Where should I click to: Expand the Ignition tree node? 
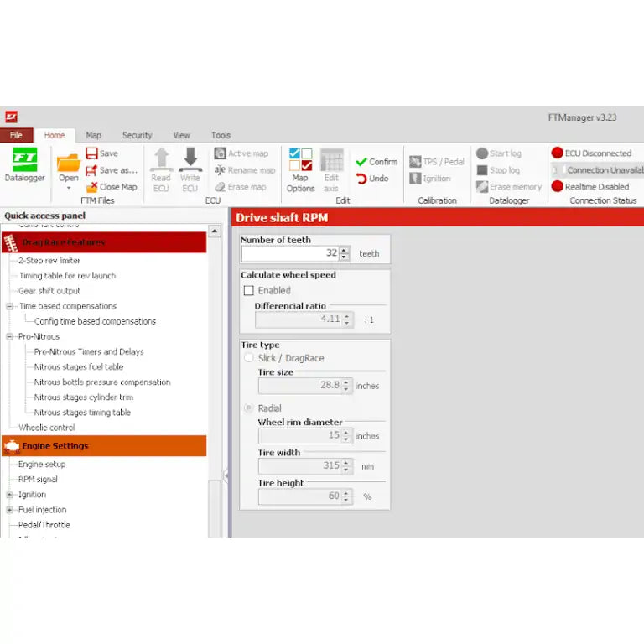point(10,495)
